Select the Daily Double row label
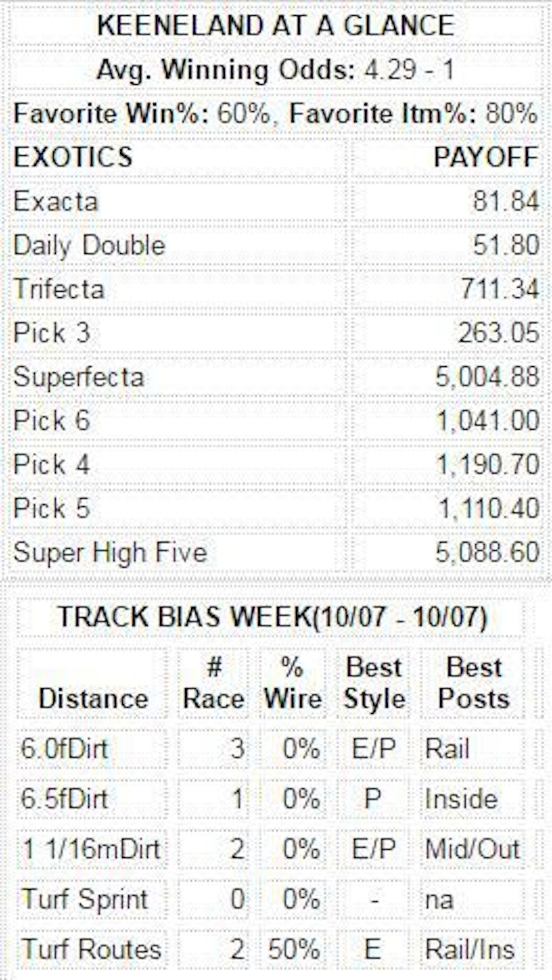 coord(89,246)
